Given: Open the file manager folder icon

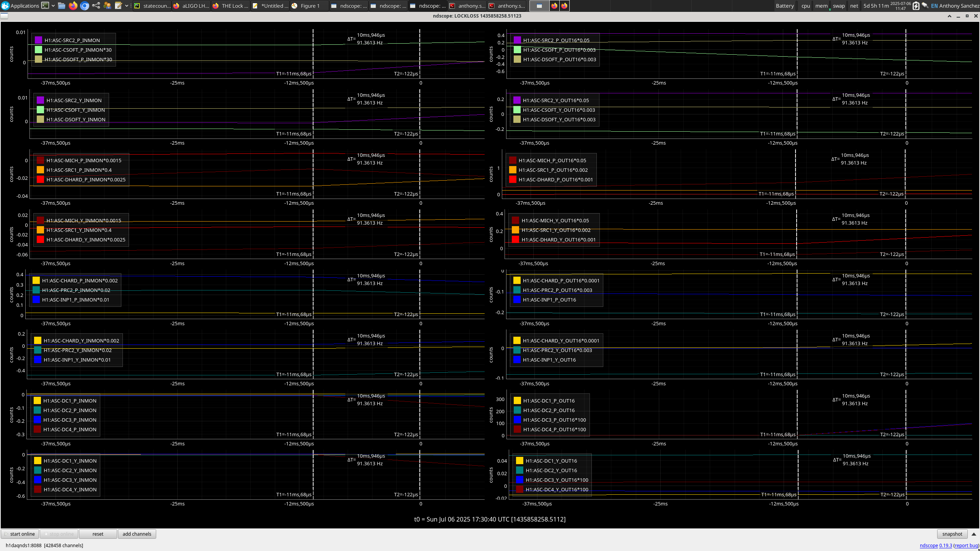Looking at the screenshot, I should pos(62,6).
